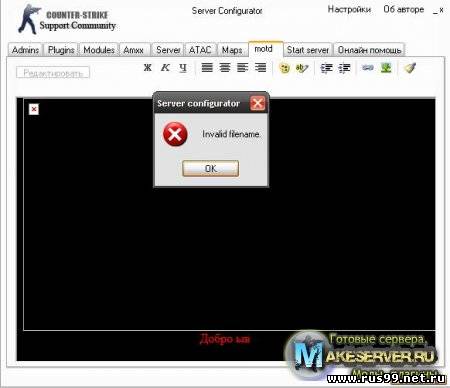Open the Настройки menu
The height and width of the screenshot is (388, 450).
349,9
